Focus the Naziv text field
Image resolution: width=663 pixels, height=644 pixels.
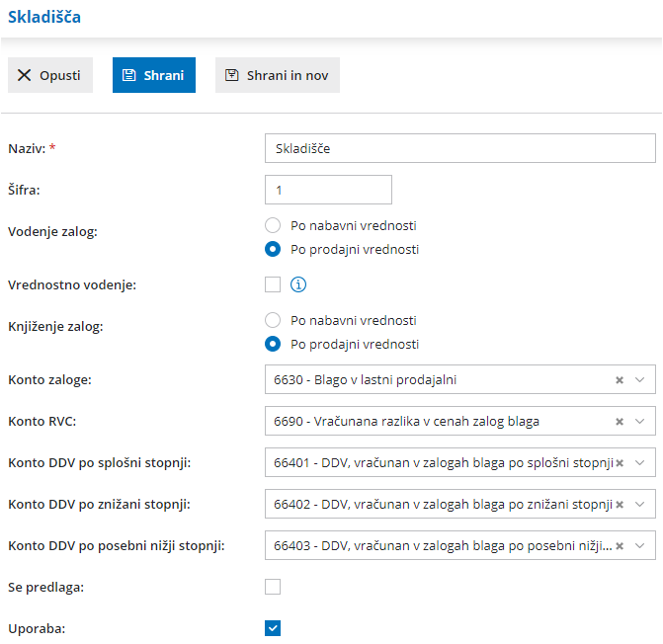pyautogui.click(x=459, y=148)
